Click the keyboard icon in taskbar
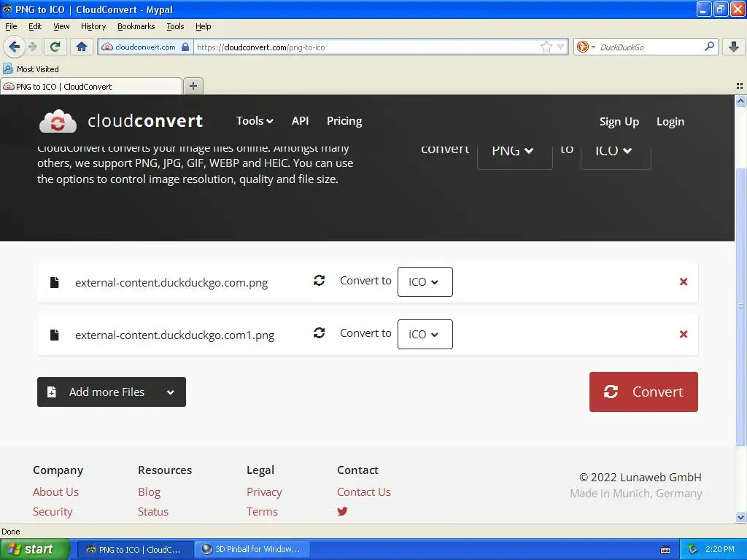 coord(665,550)
